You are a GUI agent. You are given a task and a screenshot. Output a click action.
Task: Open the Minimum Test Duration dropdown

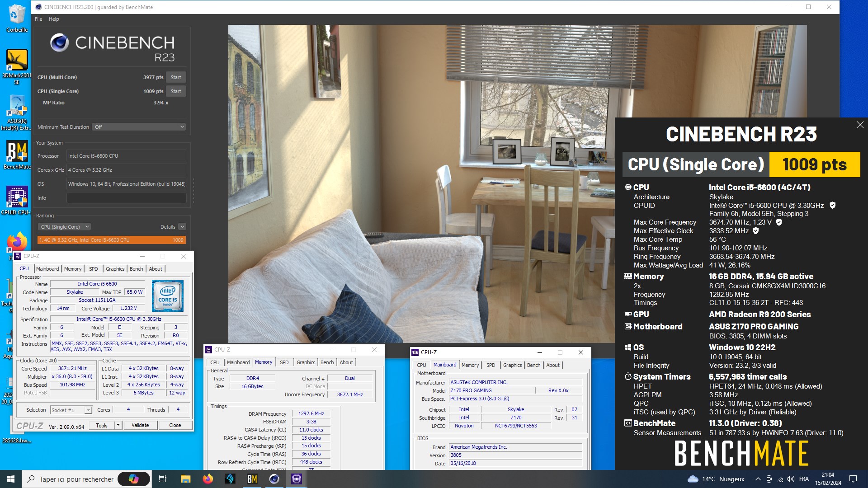(x=139, y=127)
